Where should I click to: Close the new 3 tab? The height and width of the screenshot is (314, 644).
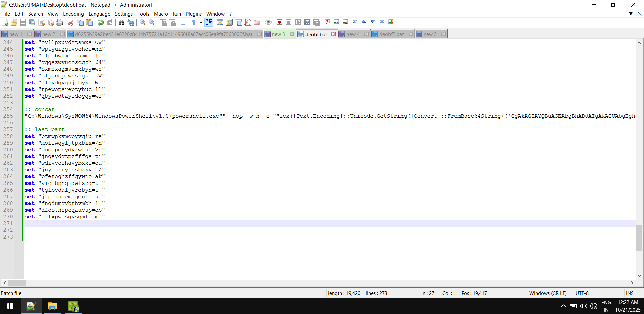(292, 34)
